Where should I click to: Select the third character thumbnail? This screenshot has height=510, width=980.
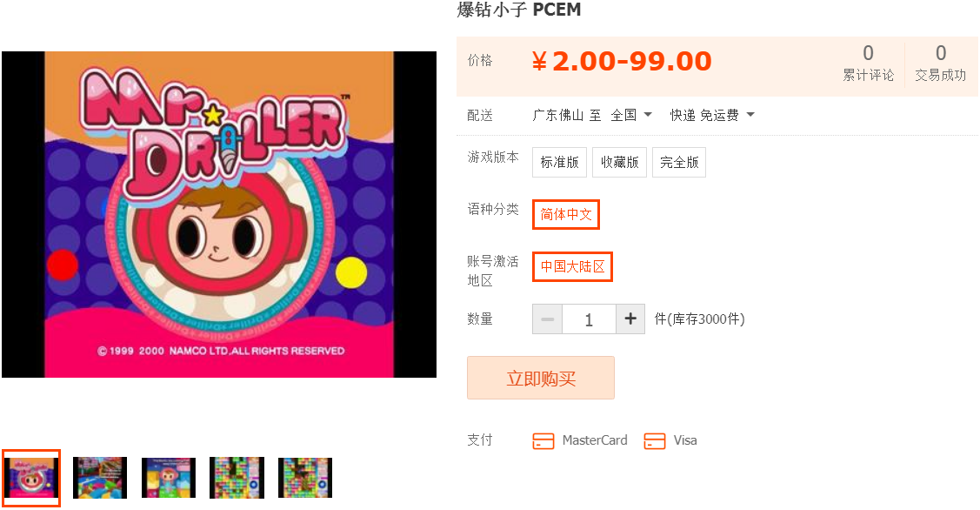click(168, 478)
